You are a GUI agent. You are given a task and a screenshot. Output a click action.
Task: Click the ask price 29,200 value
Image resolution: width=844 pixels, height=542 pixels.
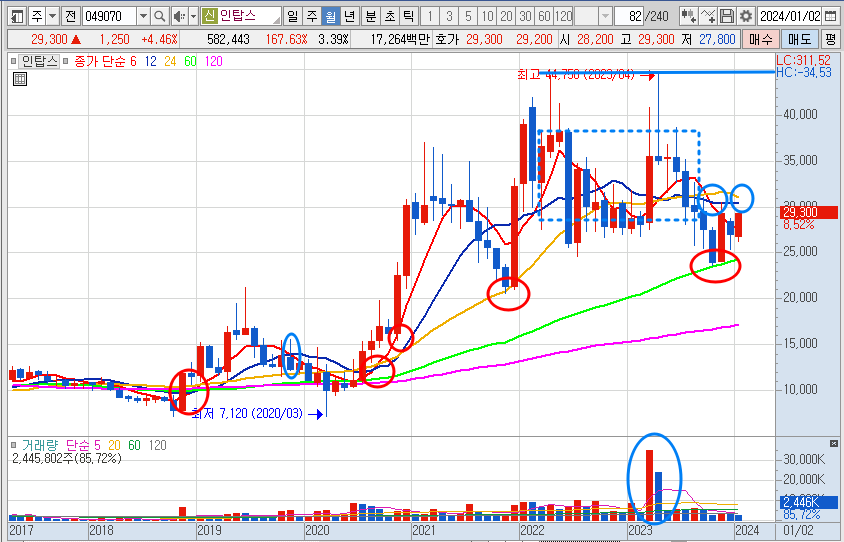(534, 39)
